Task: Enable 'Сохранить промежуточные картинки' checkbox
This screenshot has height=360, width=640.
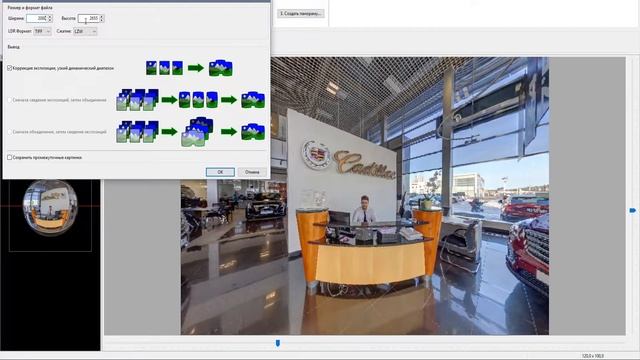Action: [9, 157]
